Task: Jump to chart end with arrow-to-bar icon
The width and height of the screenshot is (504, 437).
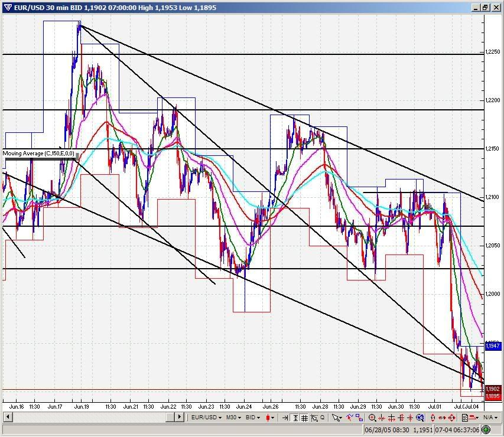Action: click(285, 418)
